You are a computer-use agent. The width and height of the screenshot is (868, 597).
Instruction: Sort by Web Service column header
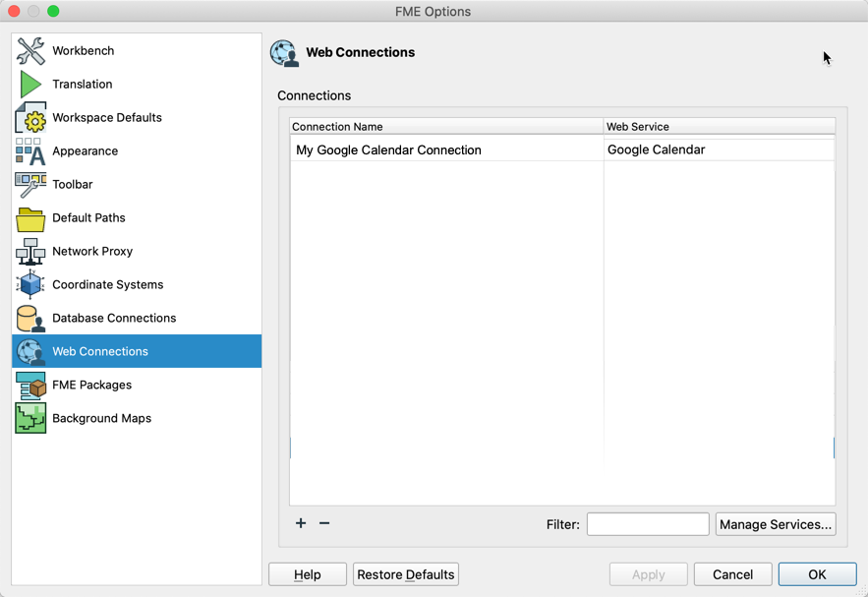720,127
